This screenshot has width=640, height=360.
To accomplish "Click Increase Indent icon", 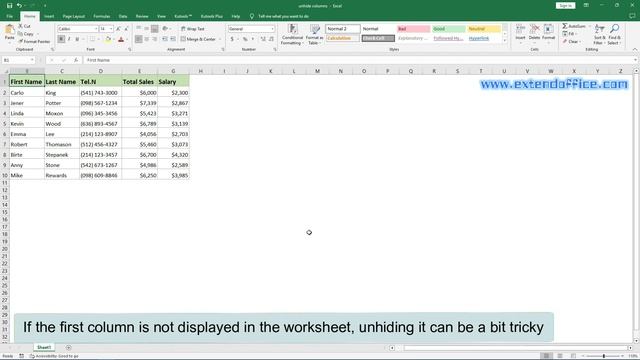I will (173, 39).
